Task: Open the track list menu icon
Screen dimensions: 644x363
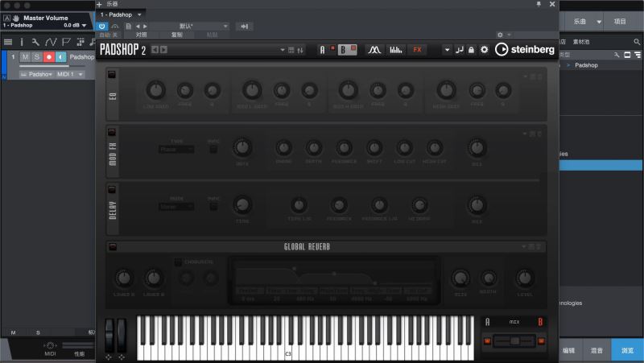Action: tap(8, 42)
